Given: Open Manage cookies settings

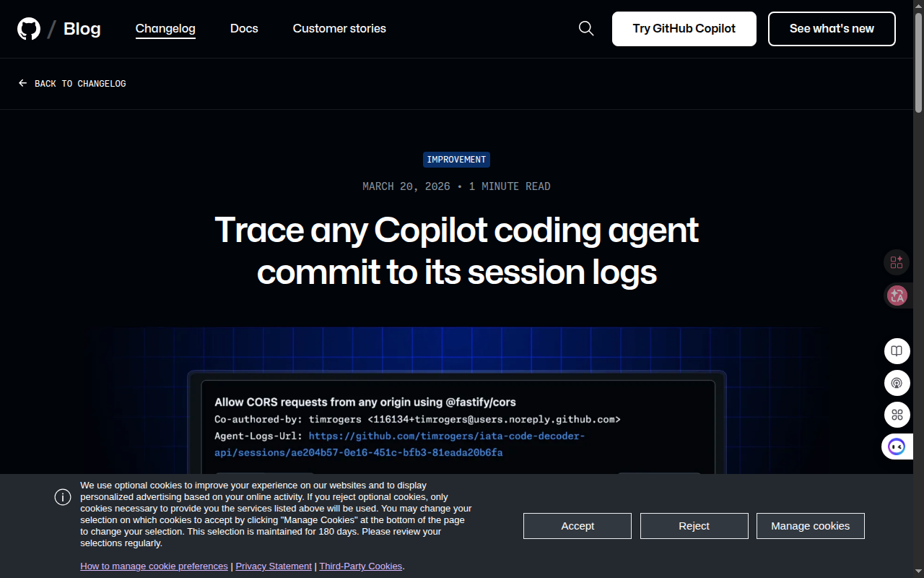Looking at the screenshot, I should pyautogui.click(x=811, y=526).
